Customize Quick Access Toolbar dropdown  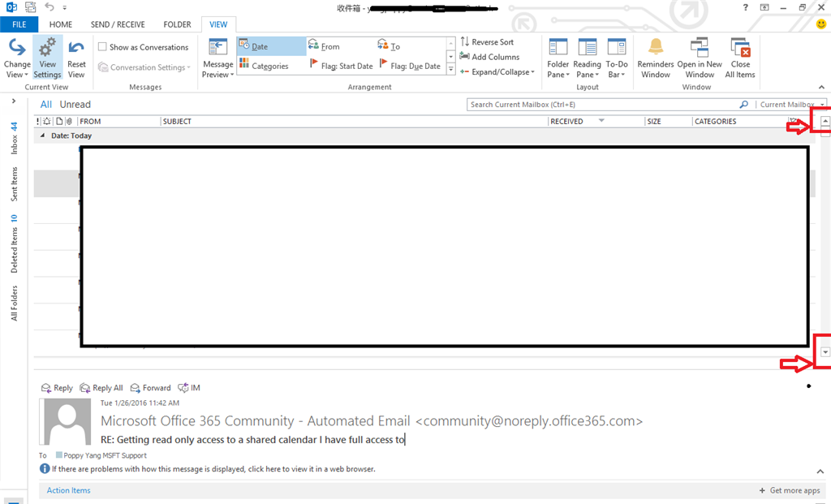pos(65,7)
